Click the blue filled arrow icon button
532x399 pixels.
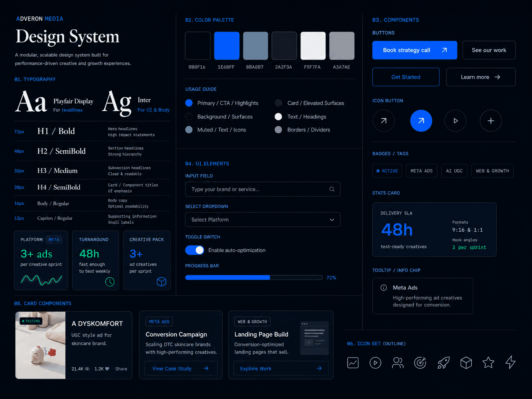point(421,121)
